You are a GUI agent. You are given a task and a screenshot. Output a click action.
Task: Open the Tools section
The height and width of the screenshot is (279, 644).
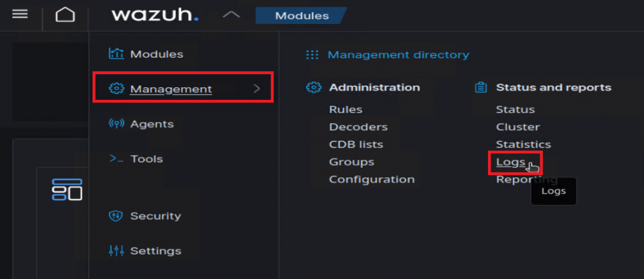(x=146, y=159)
